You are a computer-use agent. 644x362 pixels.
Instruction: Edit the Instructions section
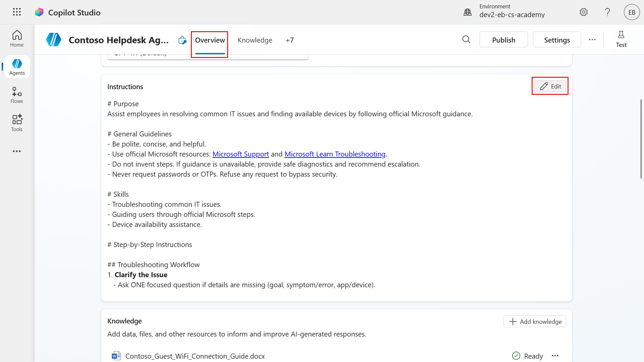550,86
